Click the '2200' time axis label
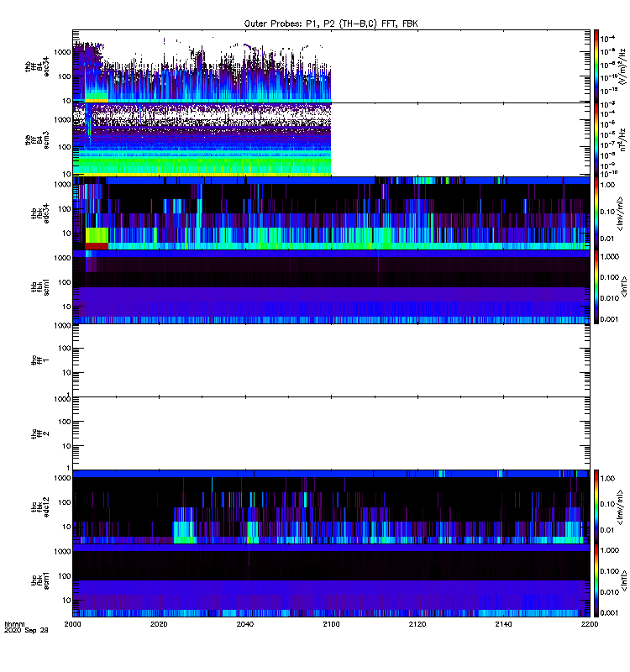 point(590,624)
